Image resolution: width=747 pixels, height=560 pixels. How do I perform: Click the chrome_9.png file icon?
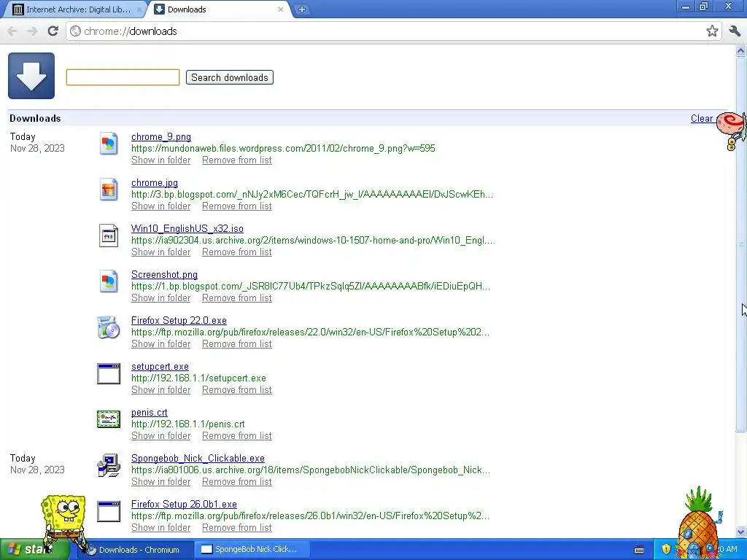(x=109, y=144)
